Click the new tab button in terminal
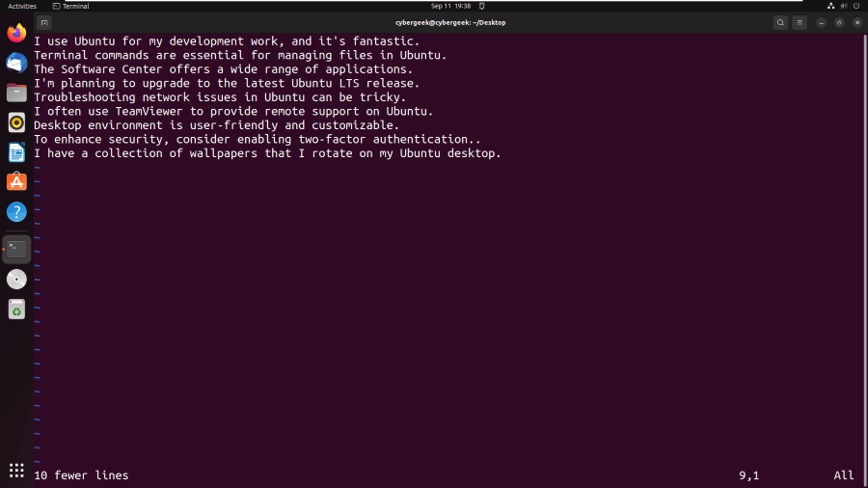Image resolution: width=868 pixels, height=488 pixels. coord(44,22)
